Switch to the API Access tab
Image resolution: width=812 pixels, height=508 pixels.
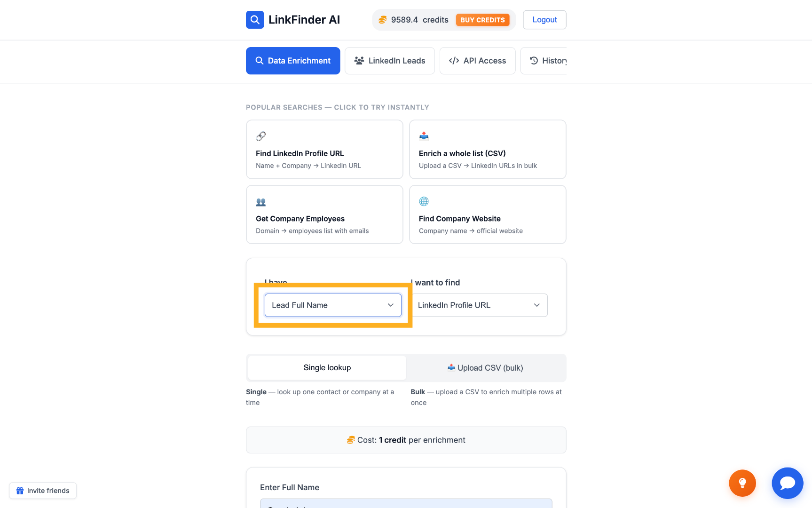(478, 61)
